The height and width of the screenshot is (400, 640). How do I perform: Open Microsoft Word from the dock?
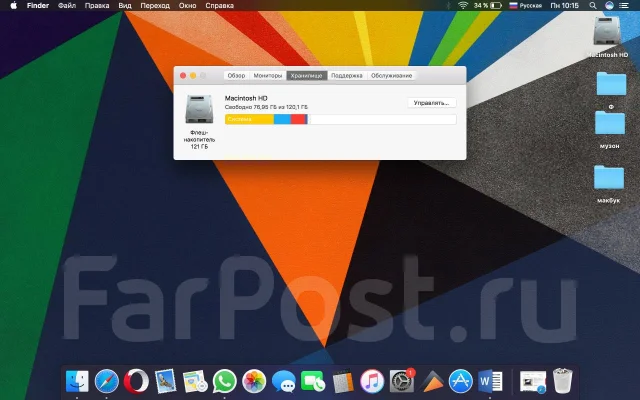click(x=490, y=381)
